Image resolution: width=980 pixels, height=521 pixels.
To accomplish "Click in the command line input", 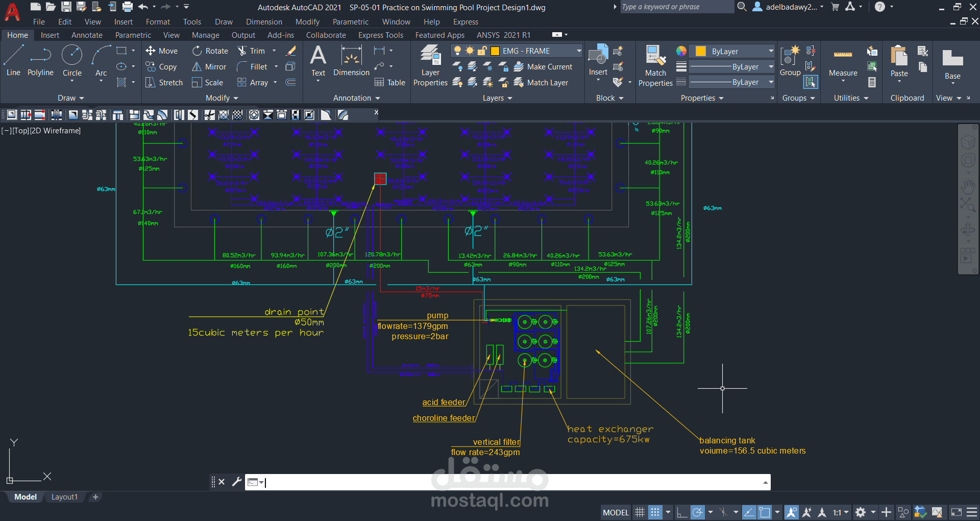I will 510,482.
